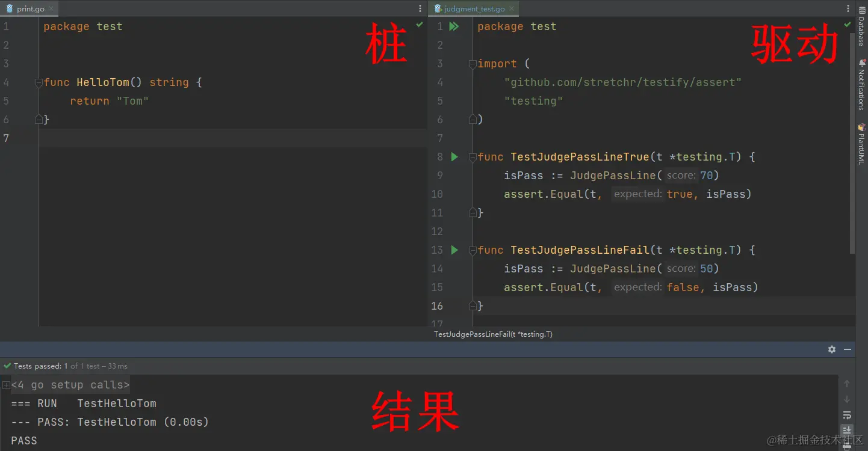
Task: Click 'false' expected value on line 15
Action: pos(683,287)
